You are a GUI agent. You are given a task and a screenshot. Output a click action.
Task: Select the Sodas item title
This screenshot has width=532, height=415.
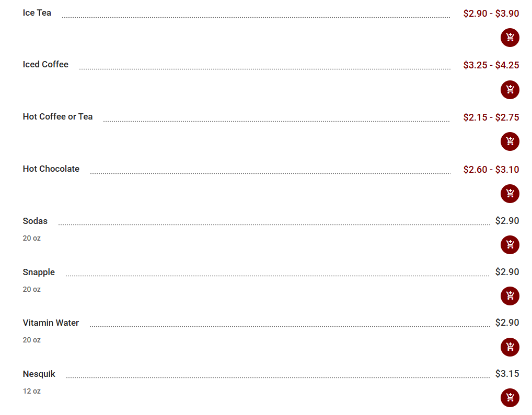tap(35, 221)
